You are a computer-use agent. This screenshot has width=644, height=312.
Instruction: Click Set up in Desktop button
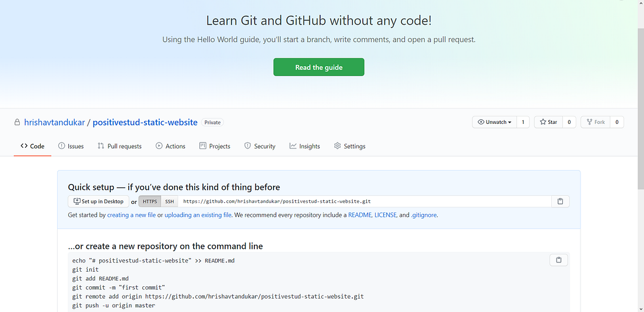tap(99, 201)
